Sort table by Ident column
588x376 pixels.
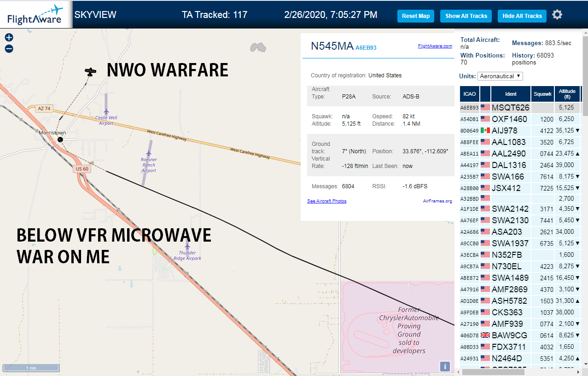click(511, 94)
